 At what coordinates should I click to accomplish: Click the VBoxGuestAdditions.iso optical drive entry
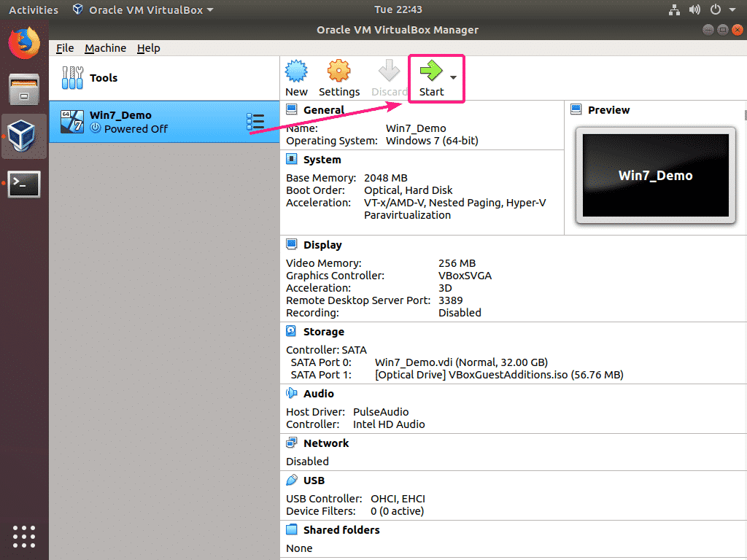coord(499,375)
